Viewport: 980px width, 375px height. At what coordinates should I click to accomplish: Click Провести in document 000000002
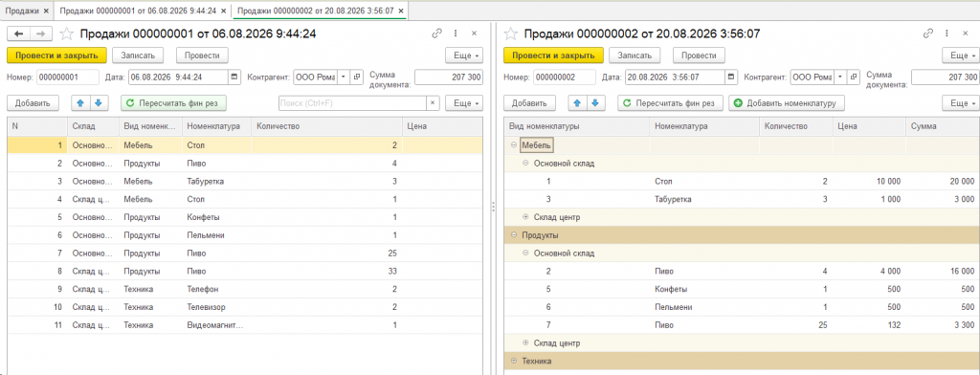point(699,55)
